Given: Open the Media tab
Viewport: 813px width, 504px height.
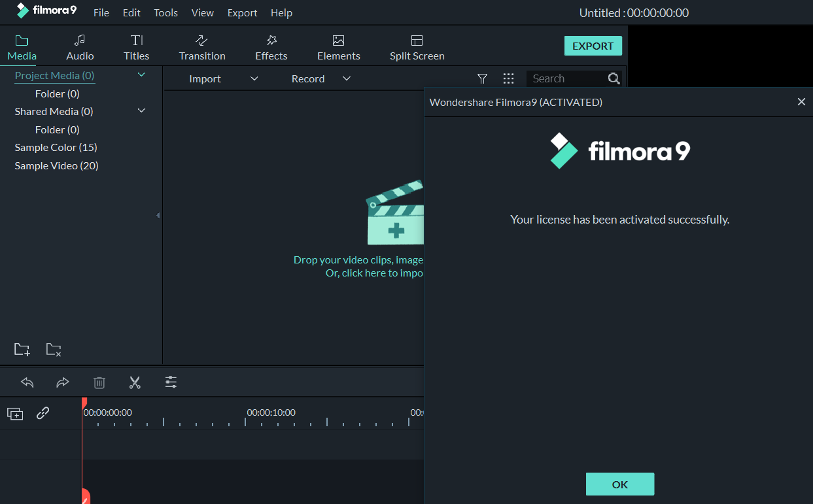Looking at the screenshot, I should [x=22, y=48].
